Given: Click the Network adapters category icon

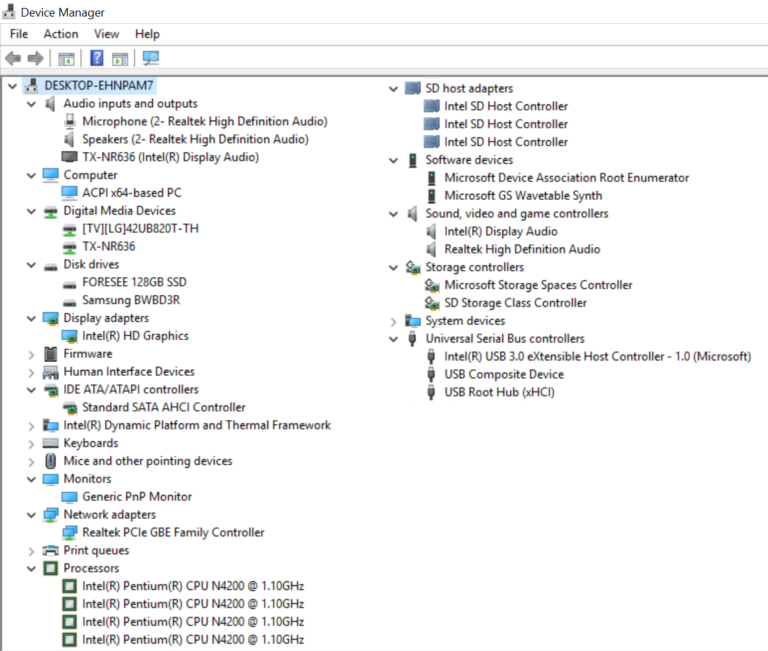Looking at the screenshot, I should [x=50, y=515].
